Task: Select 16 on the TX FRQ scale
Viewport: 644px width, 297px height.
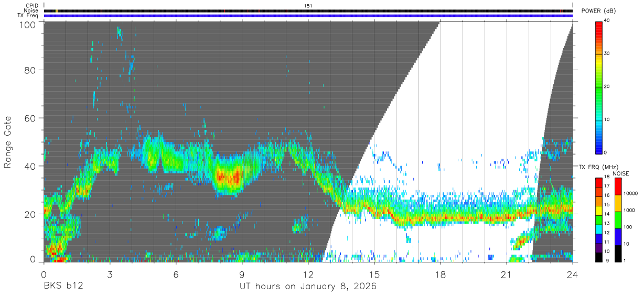Action: point(607,195)
